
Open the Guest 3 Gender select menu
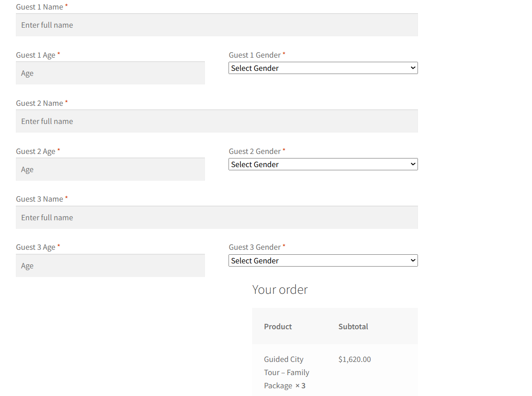[x=323, y=261]
